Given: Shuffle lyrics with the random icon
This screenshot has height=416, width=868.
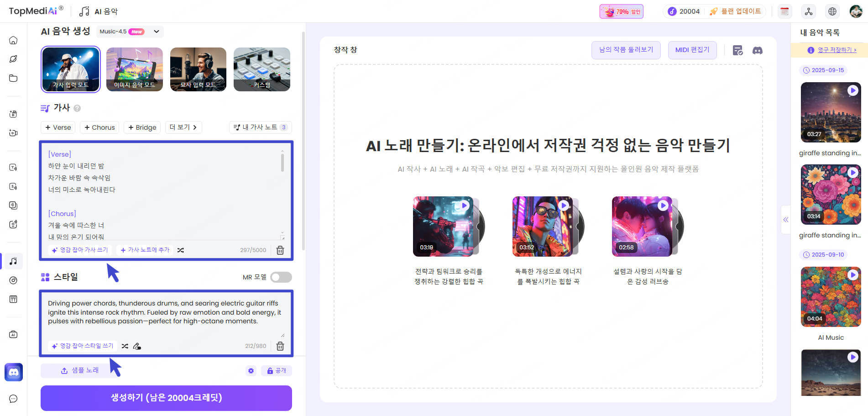Looking at the screenshot, I should [x=181, y=250].
